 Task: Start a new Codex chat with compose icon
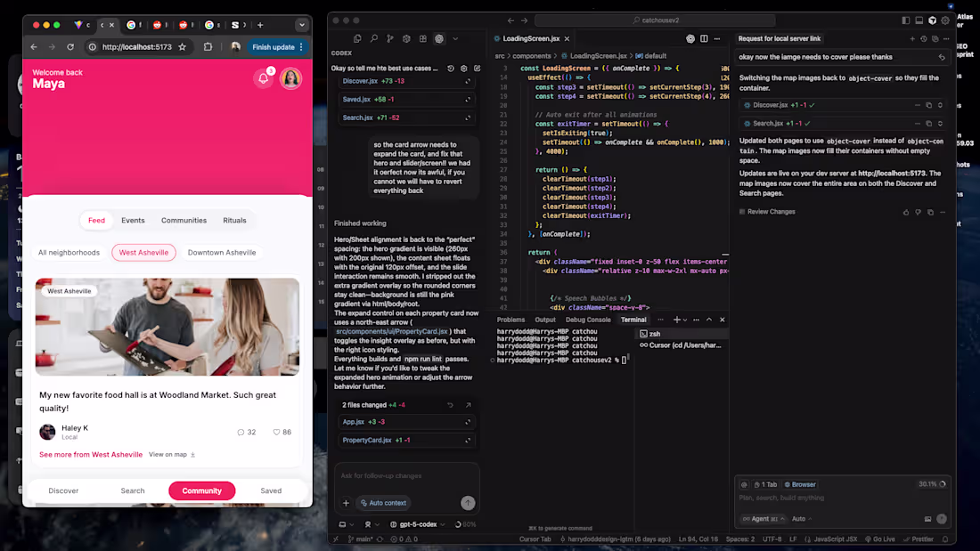tap(477, 68)
